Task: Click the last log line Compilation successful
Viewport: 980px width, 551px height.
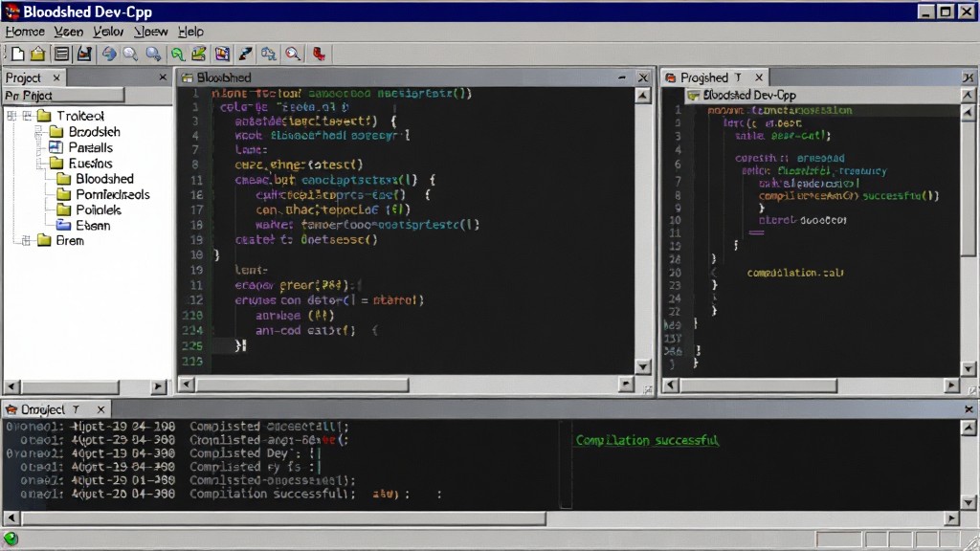Action: (273, 494)
